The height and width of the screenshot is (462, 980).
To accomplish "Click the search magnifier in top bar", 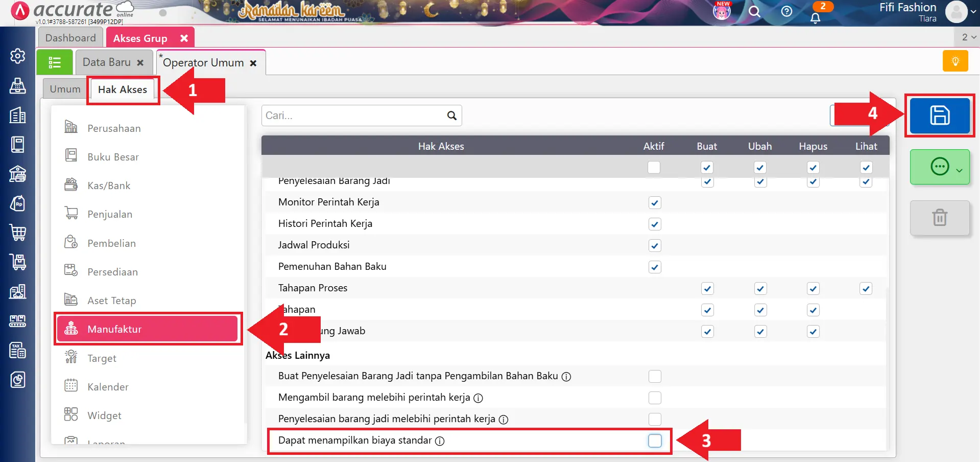I will [754, 12].
